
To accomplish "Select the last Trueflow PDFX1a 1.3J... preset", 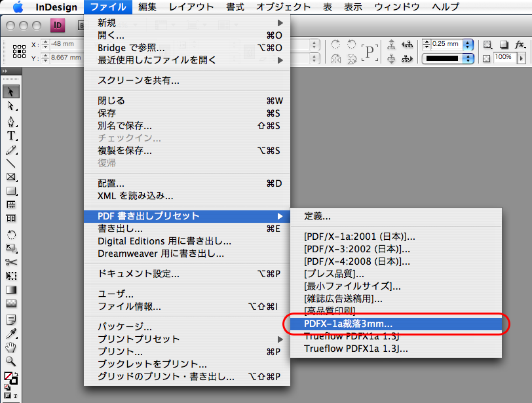I will click(396, 349).
